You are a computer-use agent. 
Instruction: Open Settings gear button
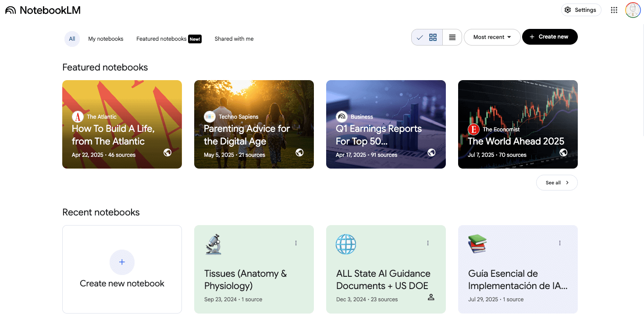(581, 10)
